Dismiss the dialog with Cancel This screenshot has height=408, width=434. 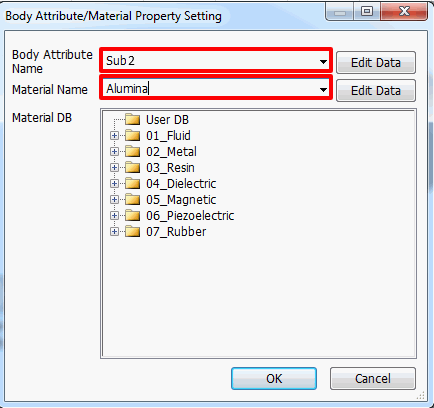click(x=373, y=378)
